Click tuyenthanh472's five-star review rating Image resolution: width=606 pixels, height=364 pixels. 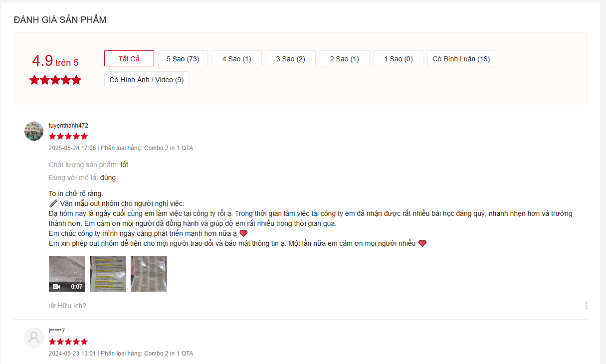pyautogui.click(x=68, y=136)
